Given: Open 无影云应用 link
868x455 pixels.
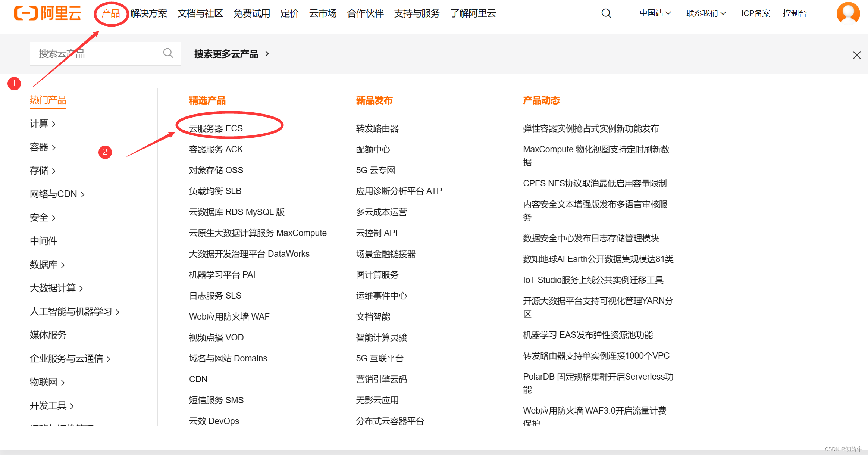Looking at the screenshot, I should pos(377,400).
